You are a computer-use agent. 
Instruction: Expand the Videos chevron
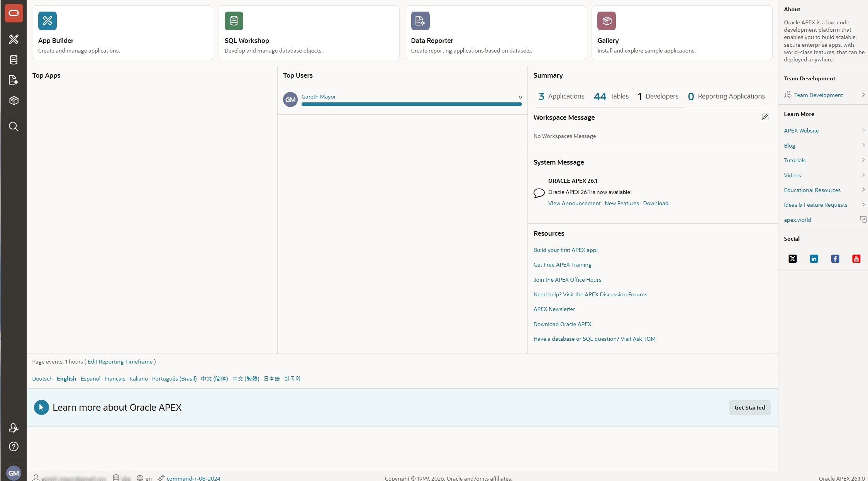click(863, 175)
